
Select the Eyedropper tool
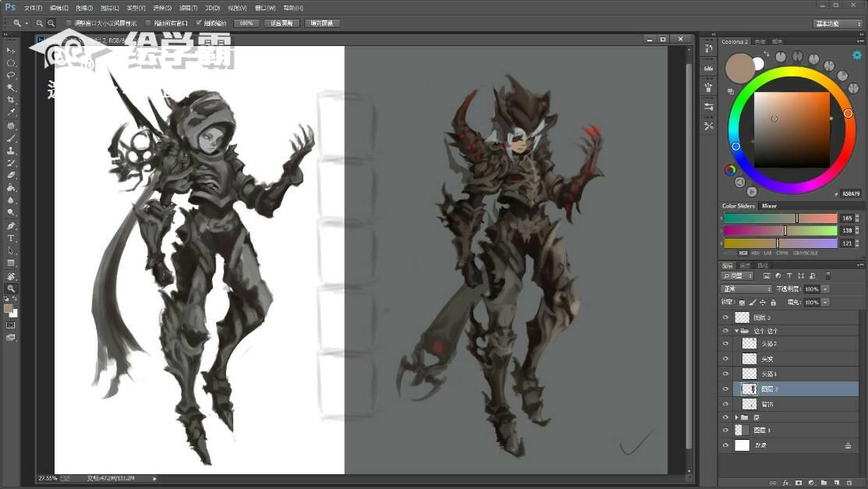tap(10, 112)
